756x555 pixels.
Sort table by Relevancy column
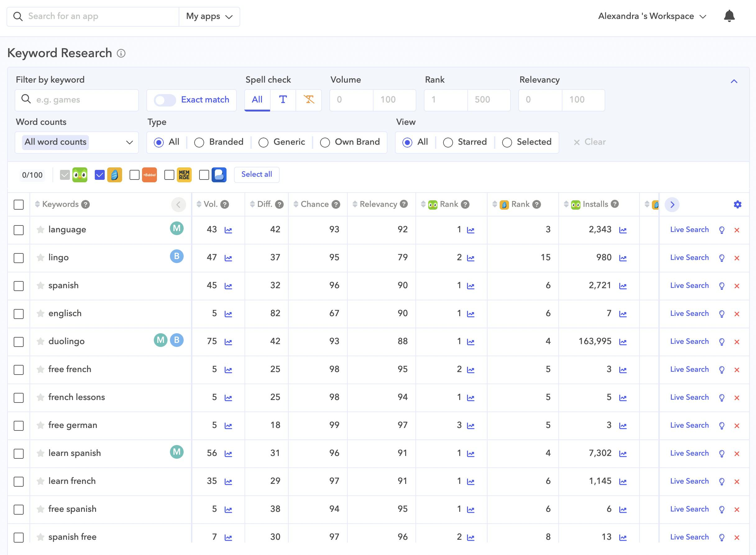pos(378,204)
